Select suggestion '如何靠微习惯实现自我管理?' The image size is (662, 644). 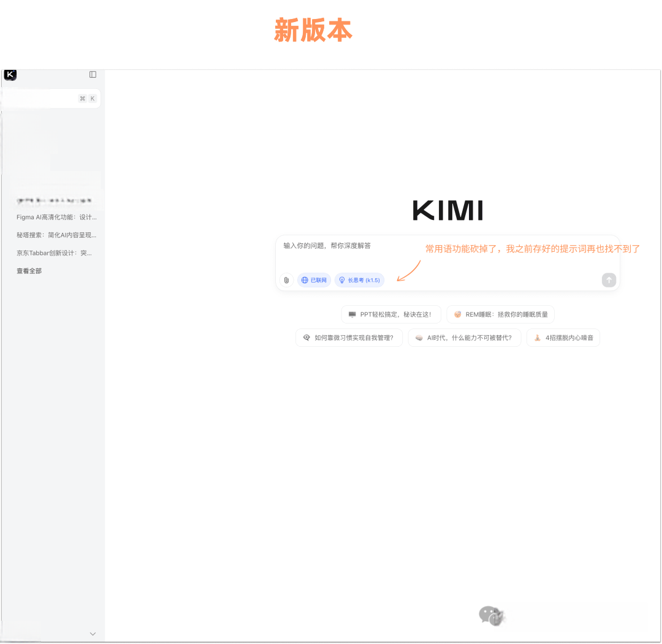point(349,338)
